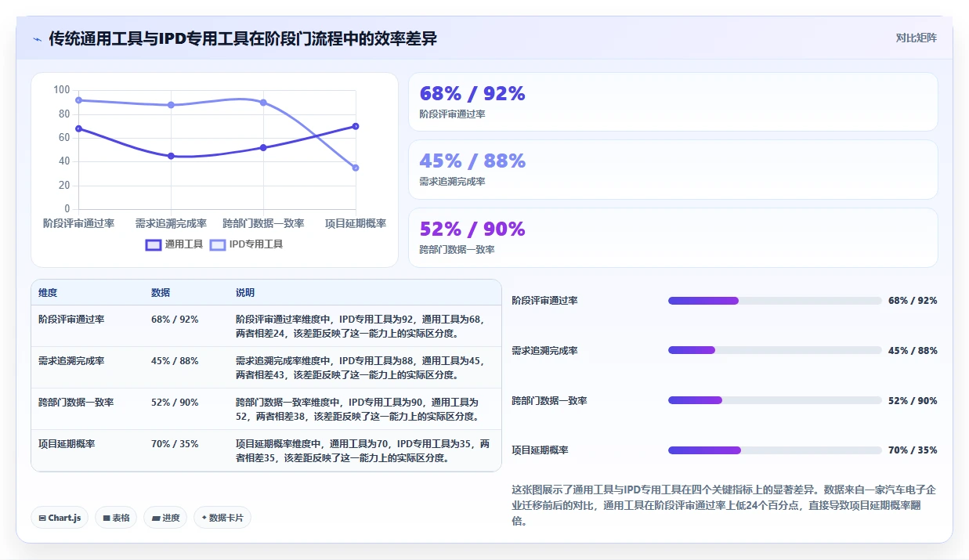Select the 45% / 88% stat card value
Screen dimensions: 969x560
(x=472, y=161)
